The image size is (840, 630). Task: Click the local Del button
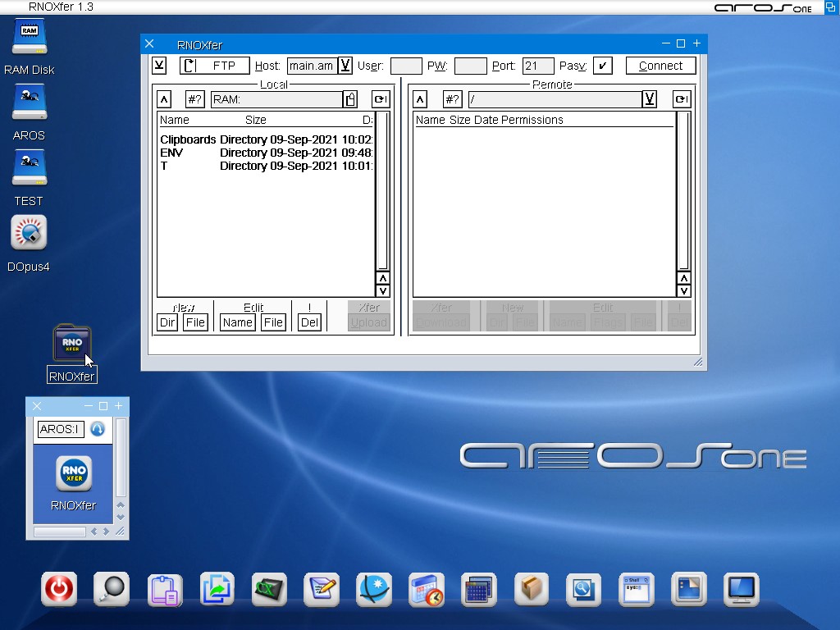309,322
